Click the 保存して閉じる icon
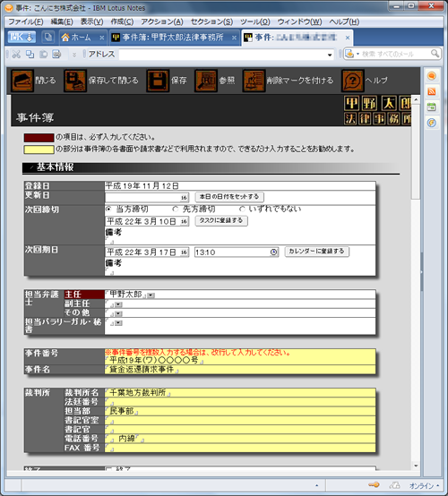This screenshot has height=496, width=448. 75,81
